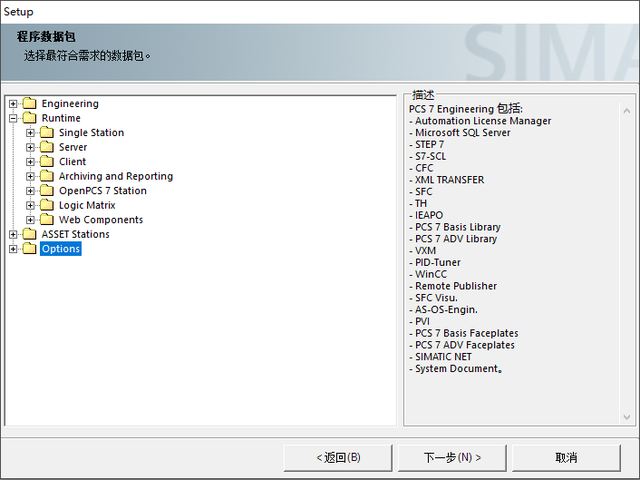Expand the Engineering tree node
640x480 pixels.
click(x=13, y=104)
